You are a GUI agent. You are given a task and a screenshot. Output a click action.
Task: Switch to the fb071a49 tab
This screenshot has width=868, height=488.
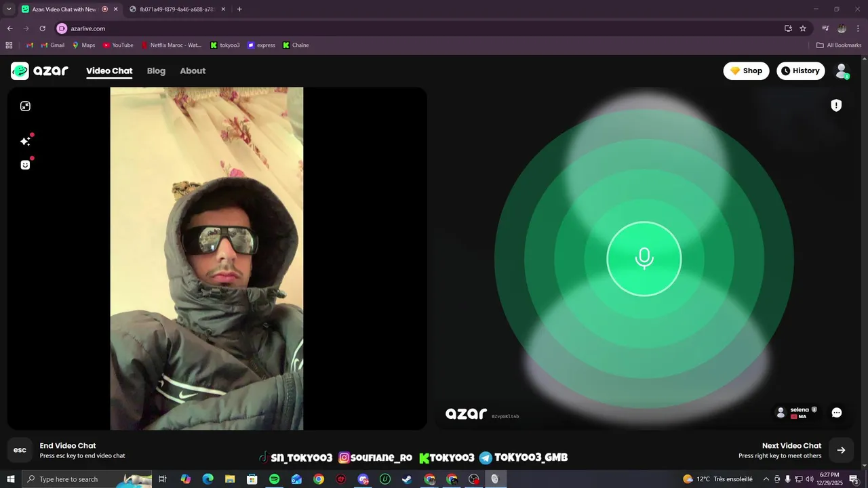[178, 9]
